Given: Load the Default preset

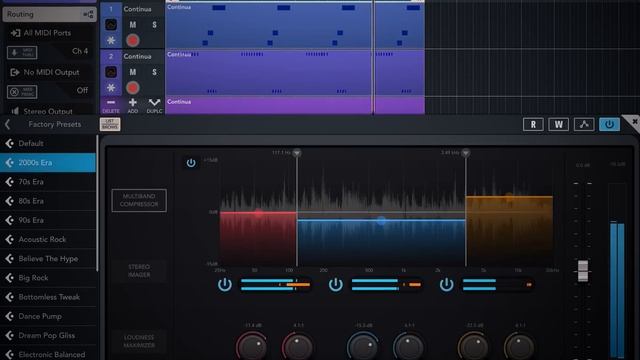Looking at the screenshot, I should click(x=48, y=143).
